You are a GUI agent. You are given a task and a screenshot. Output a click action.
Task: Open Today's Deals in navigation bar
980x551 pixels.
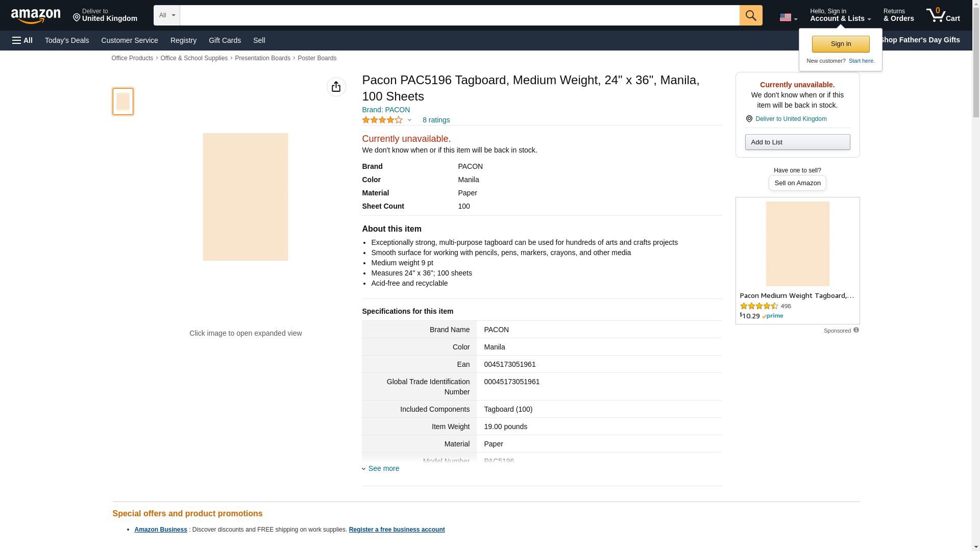(67, 40)
